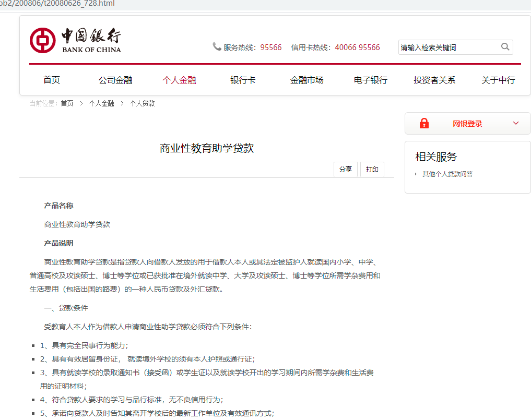Image resolution: width=531 pixels, height=420 pixels.
Task: Navigate to 投资者关系 page
Action: click(x=434, y=80)
